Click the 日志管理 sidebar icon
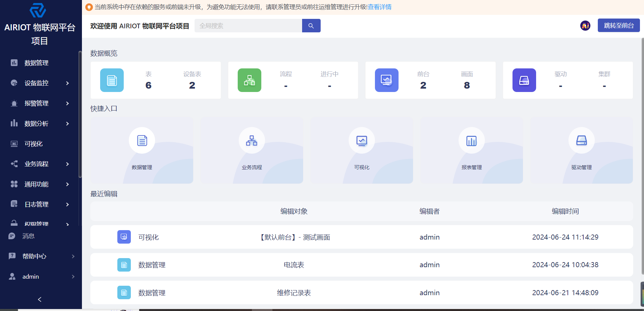Image resolution: width=644 pixels, height=311 pixels. pyautogui.click(x=14, y=204)
